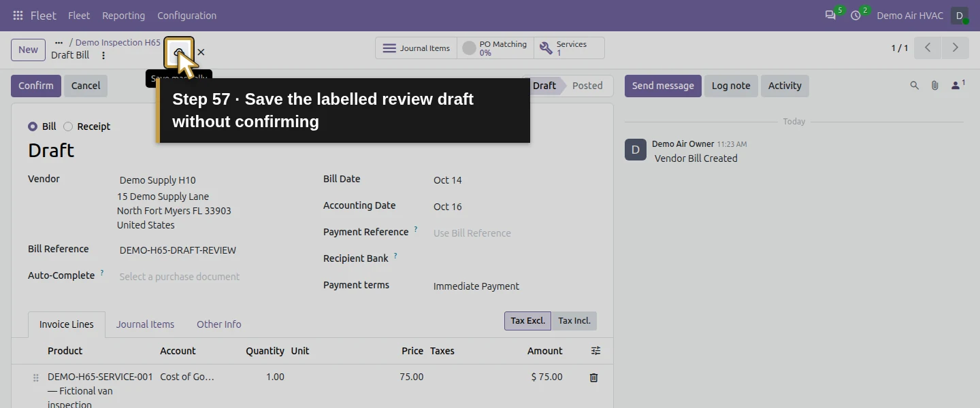
Task: Click Log note in chatter
Action: 731,86
